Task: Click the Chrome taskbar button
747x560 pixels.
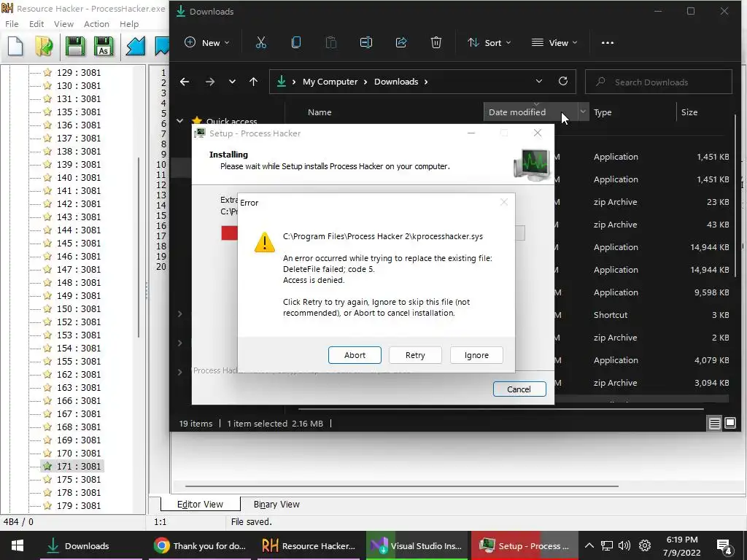Action: pos(201,545)
